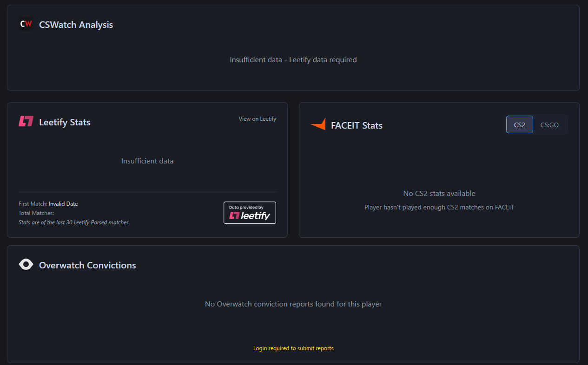Click the Overwatch eye icon

(26, 265)
